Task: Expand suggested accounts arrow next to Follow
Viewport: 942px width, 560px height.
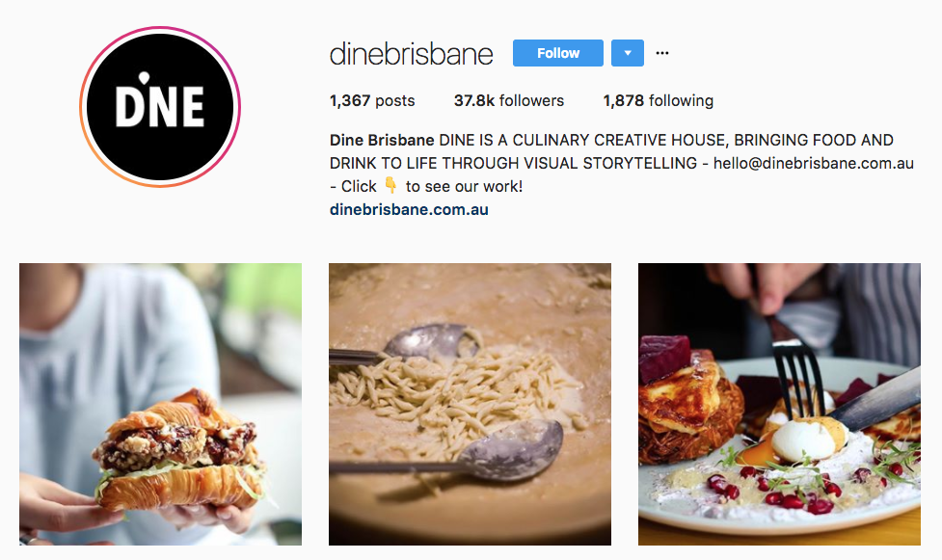Action: pyautogui.click(x=628, y=53)
